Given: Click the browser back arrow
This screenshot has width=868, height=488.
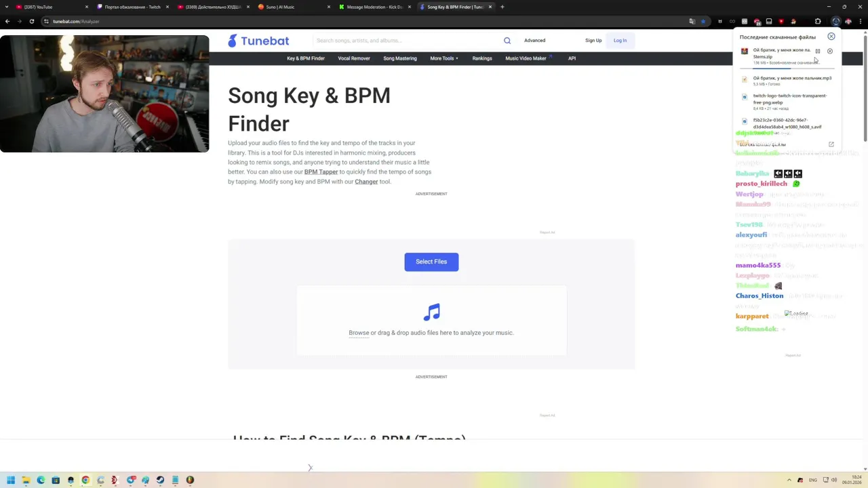Looking at the screenshot, I should 7,21.
